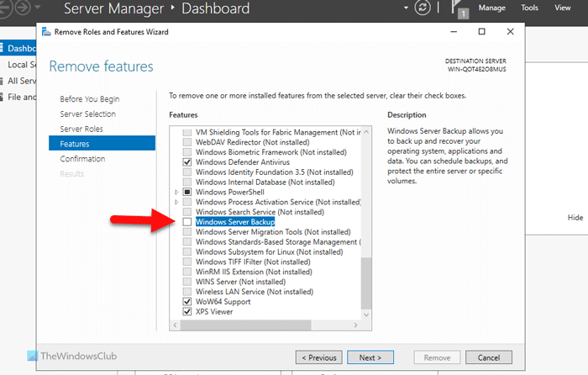Click the forward navigation arrow icon
588x375 pixels.
click(x=22, y=8)
